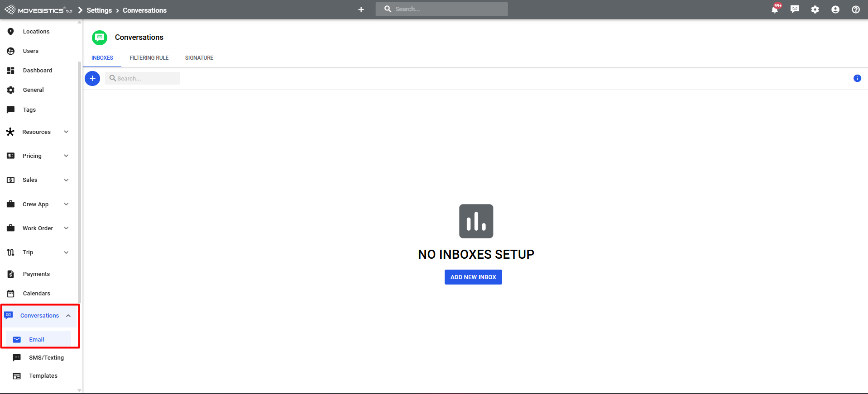The image size is (868, 394).
Task: Click the Add New Inbox button
Action: (x=473, y=277)
